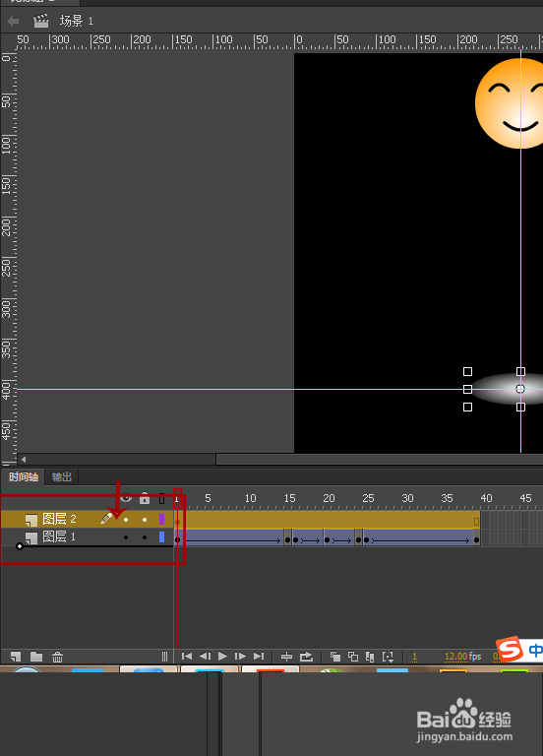The height and width of the screenshot is (756, 543).
Task: Select 图层 1 keyframe at frame 20
Action: point(328,537)
